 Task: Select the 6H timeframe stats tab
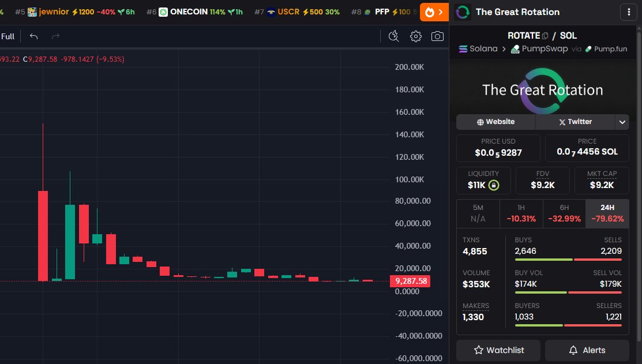pos(564,213)
